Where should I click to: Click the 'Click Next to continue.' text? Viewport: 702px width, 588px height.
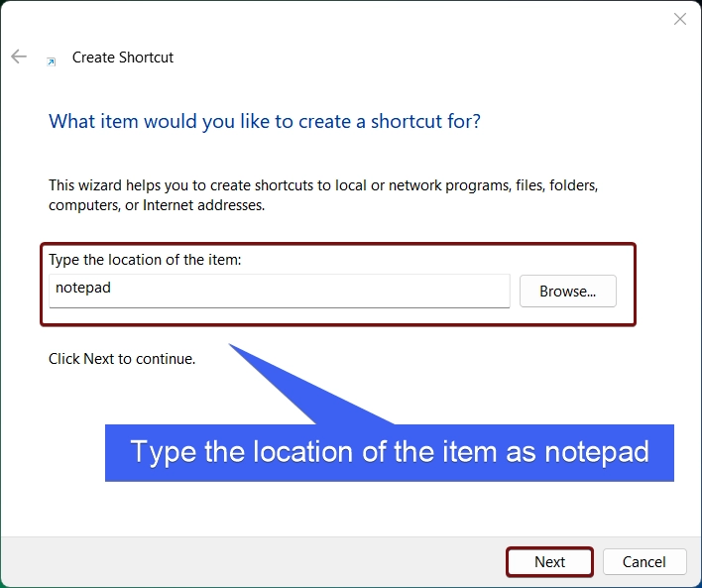[122, 359]
